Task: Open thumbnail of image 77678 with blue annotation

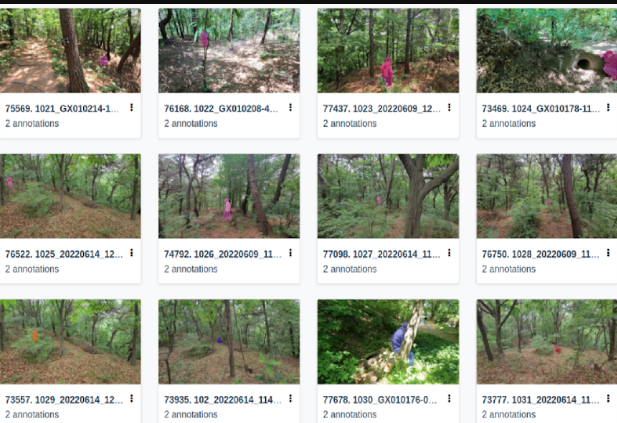Action: tap(388, 342)
